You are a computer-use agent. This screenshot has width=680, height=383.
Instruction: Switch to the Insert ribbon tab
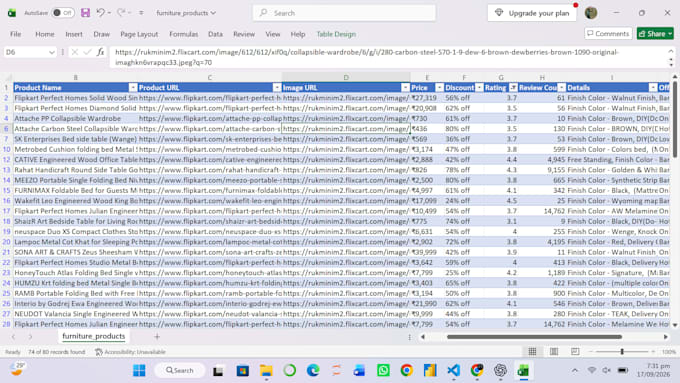[x=74, y=34]
